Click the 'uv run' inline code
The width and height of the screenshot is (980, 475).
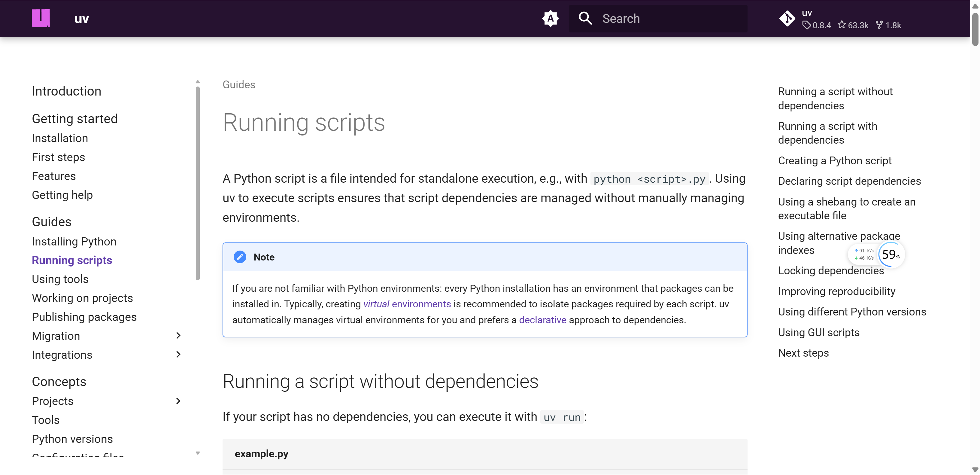pyautogui.click(x=562, y=417)
